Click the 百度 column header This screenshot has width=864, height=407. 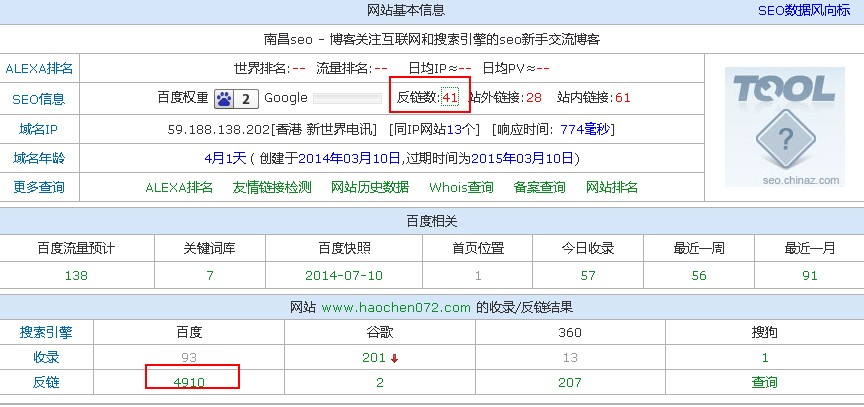[x=189, y=333]
